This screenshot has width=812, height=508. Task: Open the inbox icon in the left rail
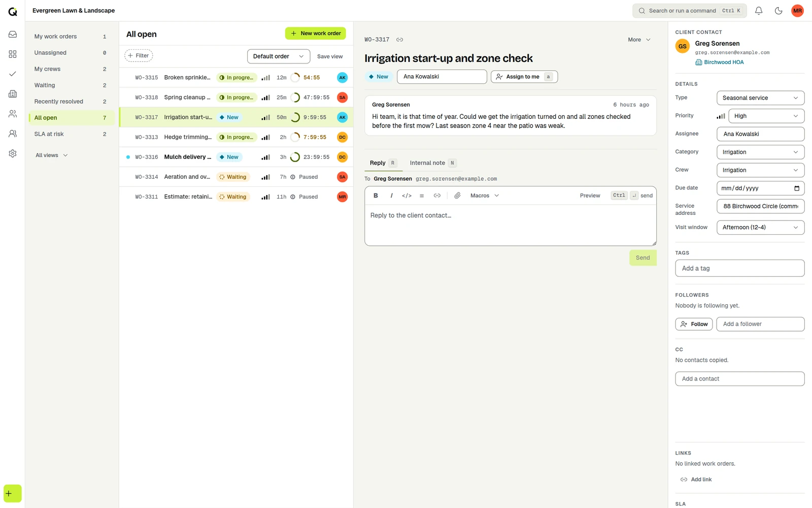click(13, 34)
